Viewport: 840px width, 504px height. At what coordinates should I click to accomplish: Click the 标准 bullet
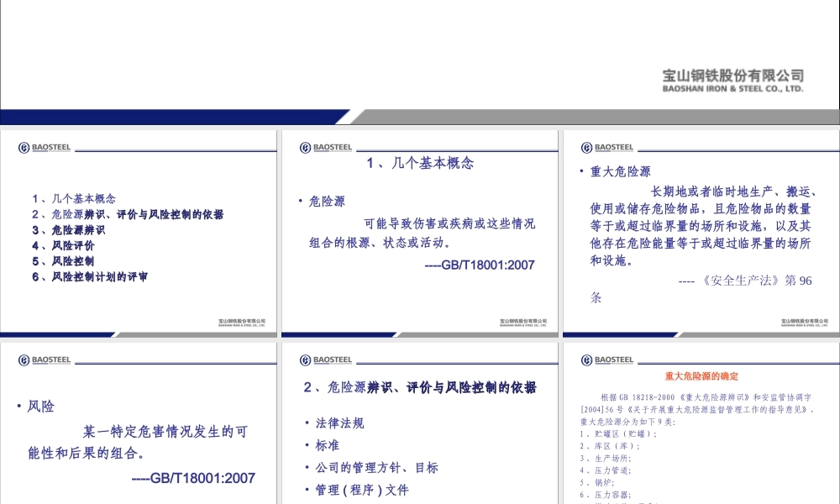328,445
